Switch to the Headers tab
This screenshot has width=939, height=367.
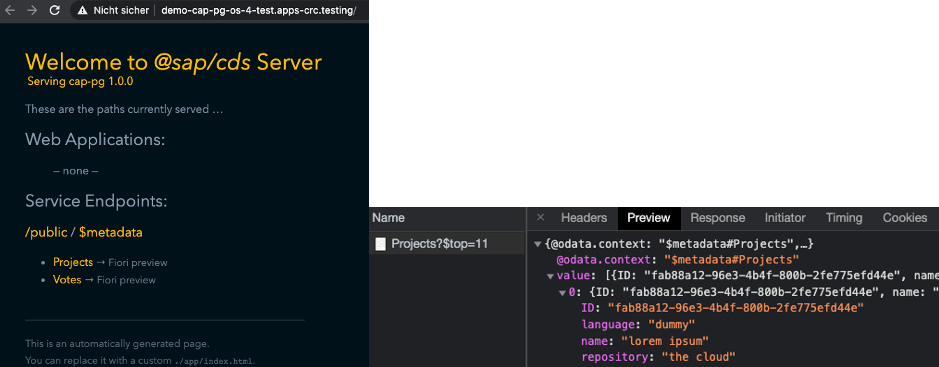click(584, 218)
